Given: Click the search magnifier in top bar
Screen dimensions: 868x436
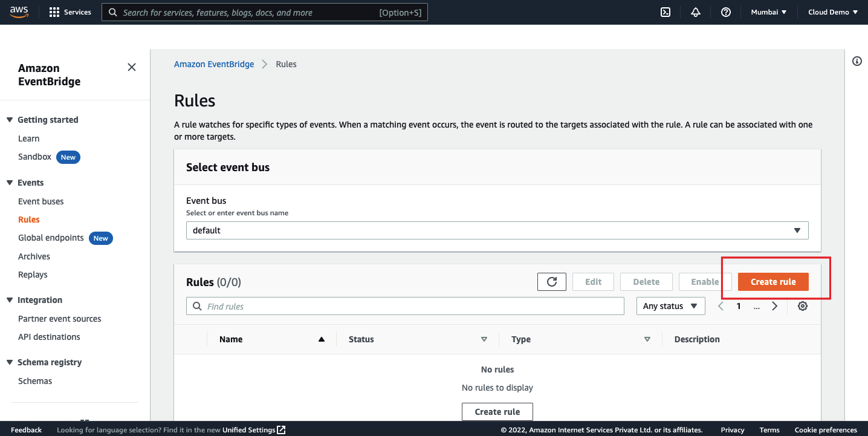Looking at the screenshot, I should pos(113,12).
